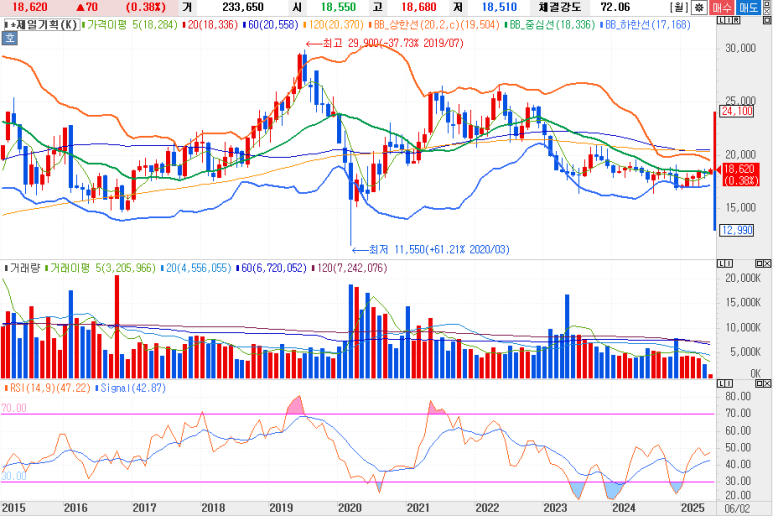Image resolution: width=773 pixels, height=516 pixels.
Task: Select the BB_하한선 lower band legend
Action: point(645,25)
